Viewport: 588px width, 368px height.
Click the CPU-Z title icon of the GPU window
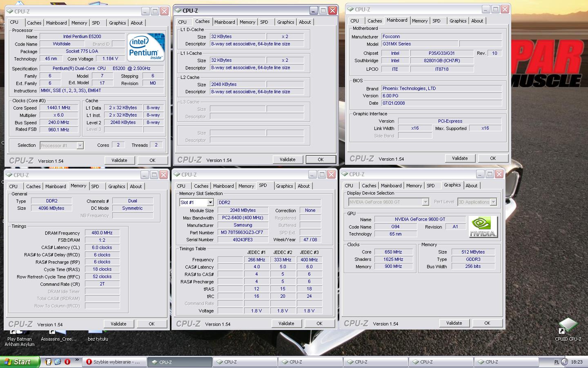(x=345, y=174)
